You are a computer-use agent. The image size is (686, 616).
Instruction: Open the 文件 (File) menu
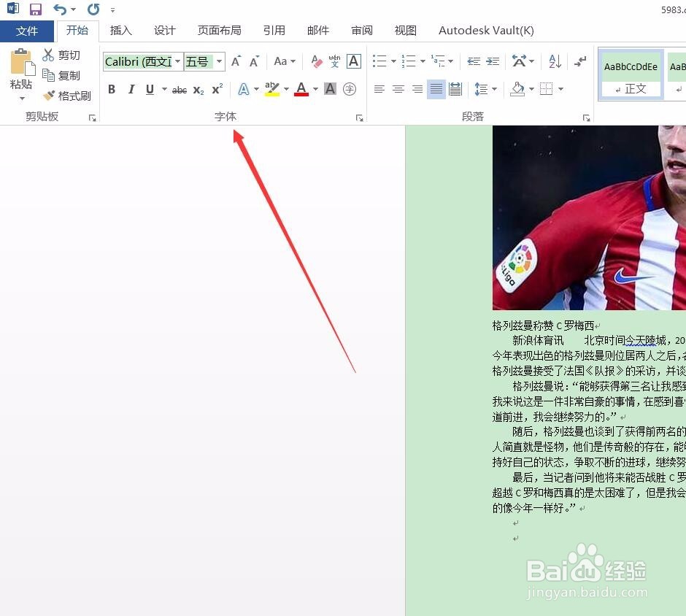coord(27,31)
